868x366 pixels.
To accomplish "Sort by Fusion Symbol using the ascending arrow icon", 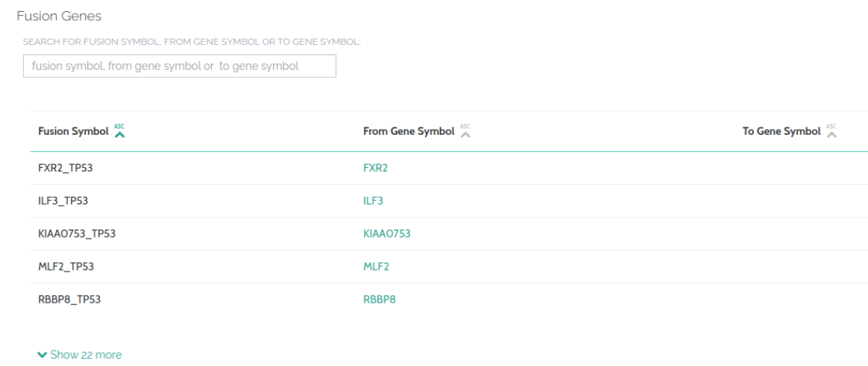I will 119,132.
